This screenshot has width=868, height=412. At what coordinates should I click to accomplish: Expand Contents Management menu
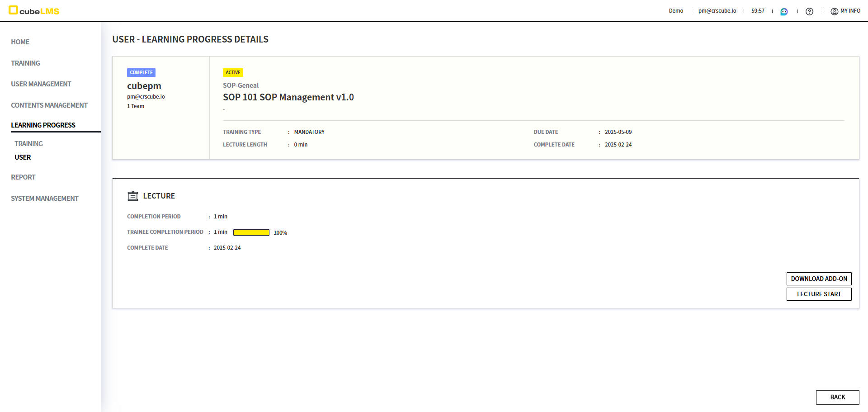(x=49, y=105)
